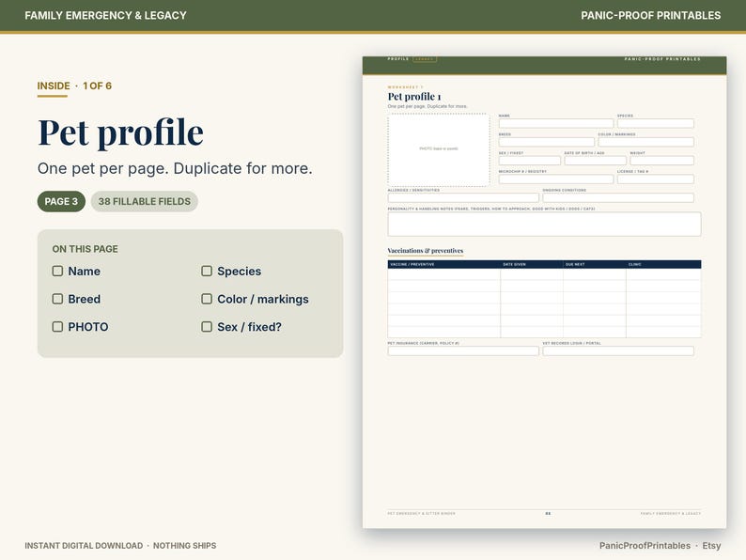Toggle the PHOTO checkbox
The image size is (746, 560).
(x=57, y=327)
